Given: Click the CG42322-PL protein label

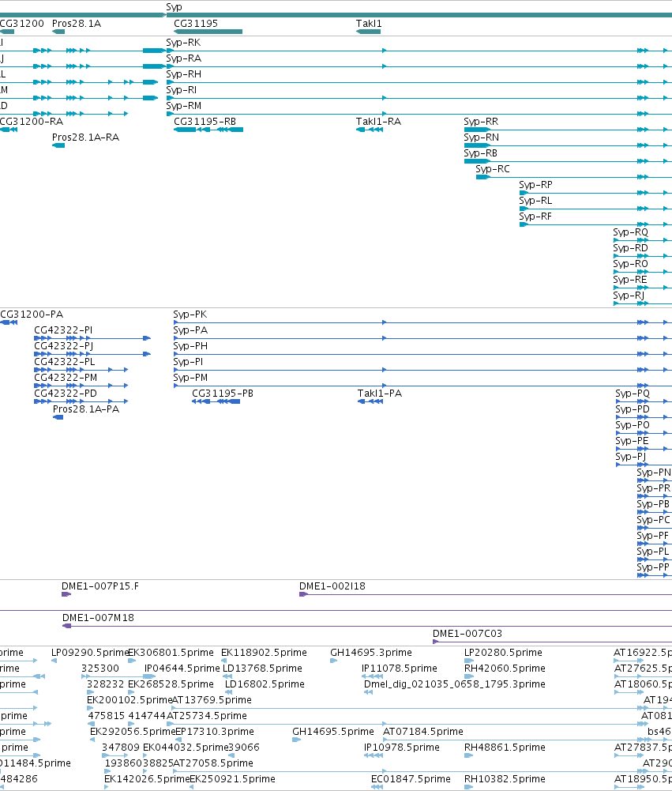Looking at the screenshot, I should click(64, 362).
